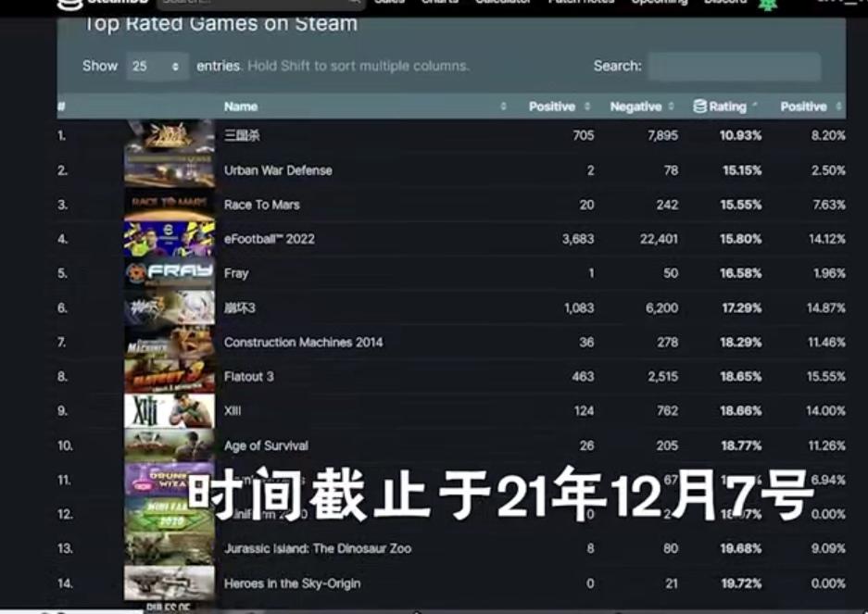Select the 8.20% positive percentage cell
868x614 pixels.
tap(828, 135)
